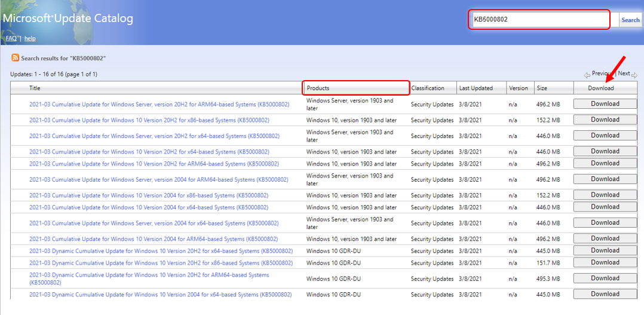Open Windows Server 20H2 x64 cumulative update link
Viewport: 644px width, 315px height.
(x=154, y=136)
